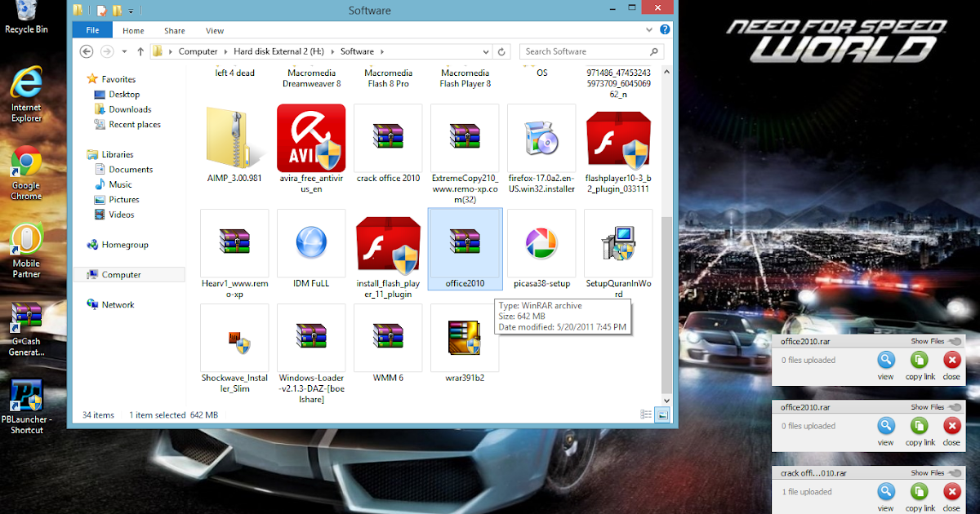The height and width of the screenshot is (514, 980).
Task: Click the Internet Explorer desktop icon
Action: 26,95
